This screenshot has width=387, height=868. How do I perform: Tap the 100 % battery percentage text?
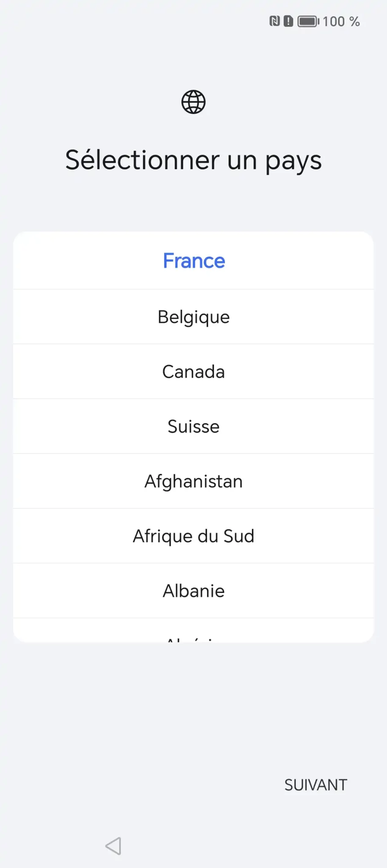coord(341,22)
